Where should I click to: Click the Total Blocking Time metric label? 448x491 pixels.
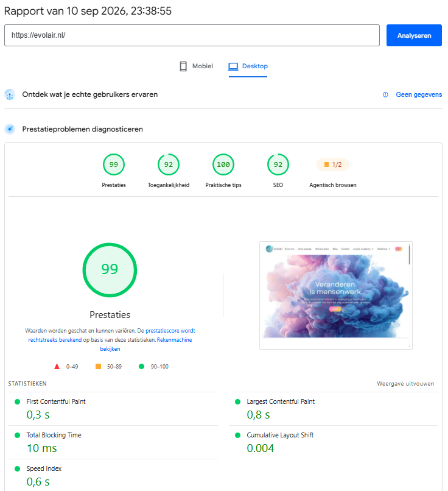point(54,435)
